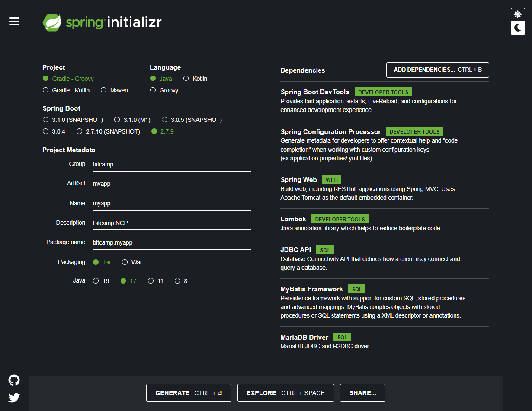The image size is (532, 411).
Task: Edit the Description field
Action: [x=172, y=223]
